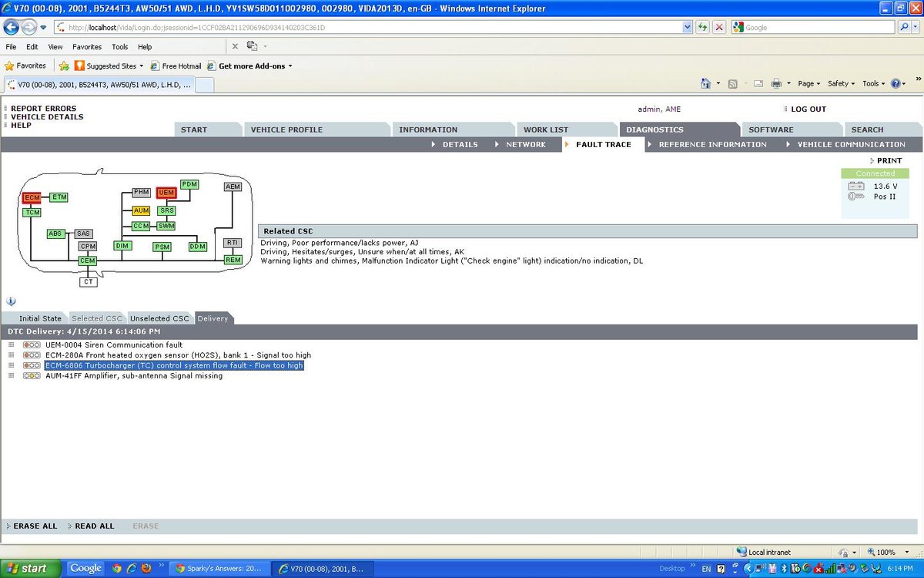Click the ERASE ALL button
924x578 pixels.
click(35, 526)
